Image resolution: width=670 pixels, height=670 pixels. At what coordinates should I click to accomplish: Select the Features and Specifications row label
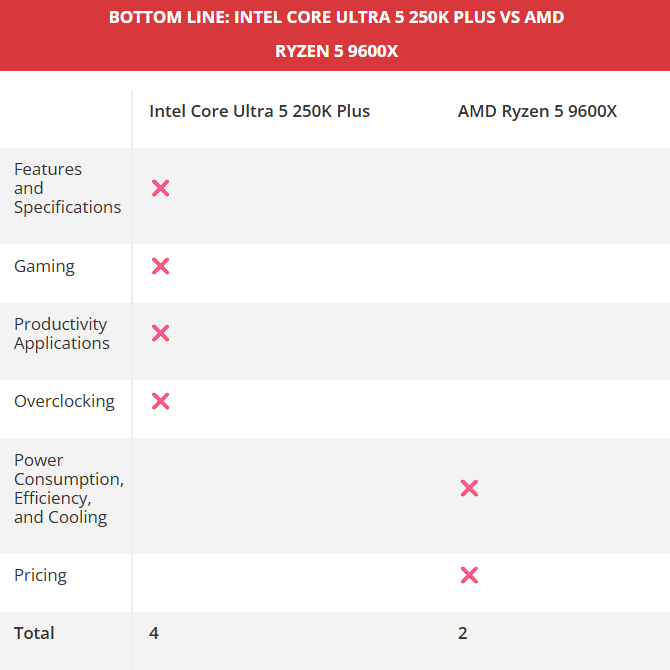[x=67, y=188]
